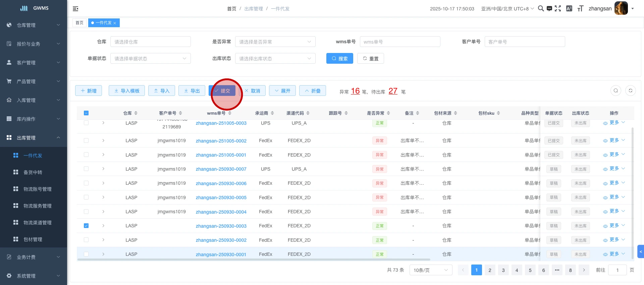Viewport: 644px width, 285px height.
Task: Check the zhangsan-250930-0002 row checkbox
Action: [x=86, y=240]
